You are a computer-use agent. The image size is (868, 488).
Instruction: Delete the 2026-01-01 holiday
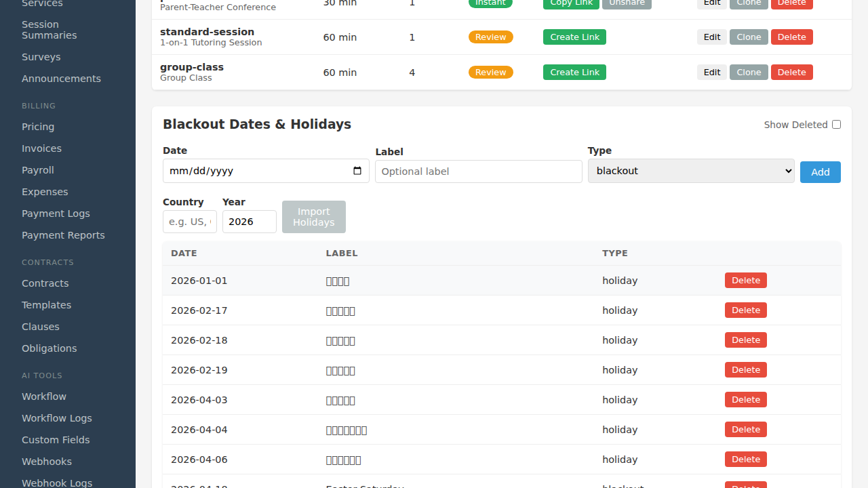(746, 281)
